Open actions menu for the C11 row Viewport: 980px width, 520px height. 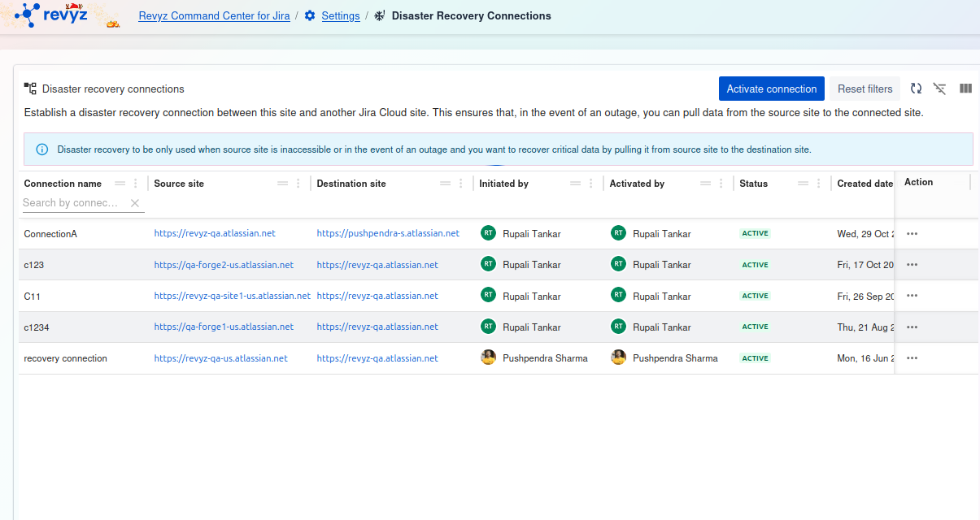(x=912, y=296)
